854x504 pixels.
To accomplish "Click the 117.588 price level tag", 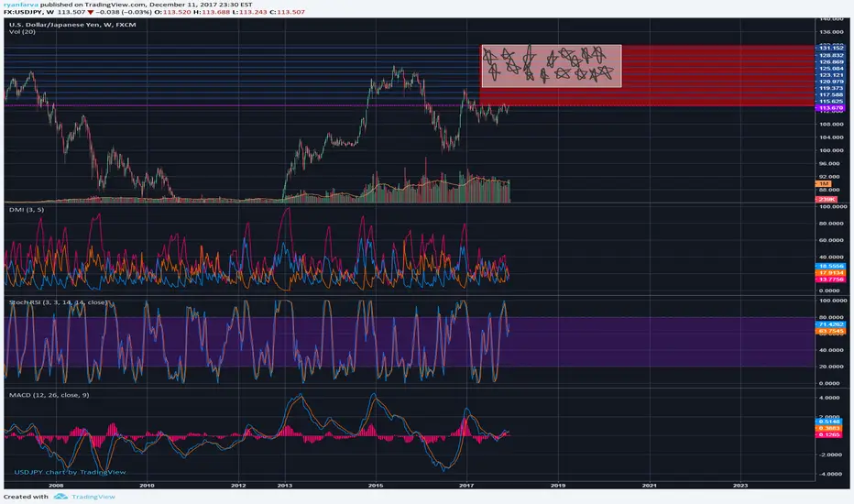I will [x=830, y=94].
